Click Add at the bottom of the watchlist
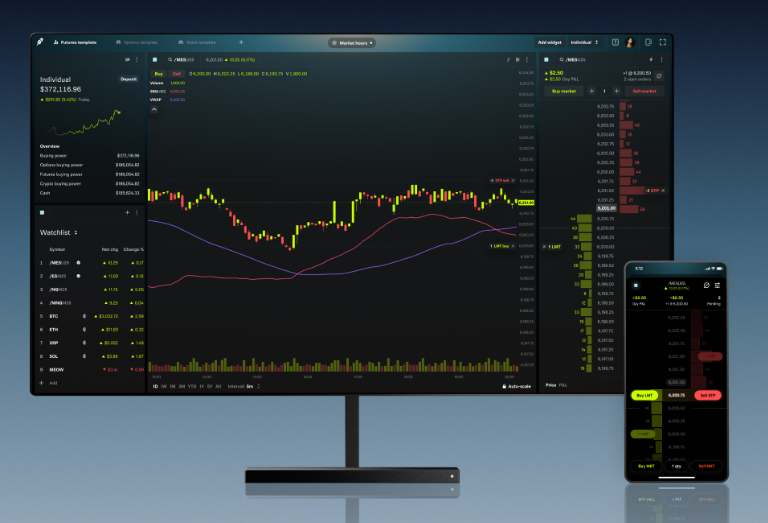Screen dimensions: 768x523 pyautogui.click(x=49, y=383)
